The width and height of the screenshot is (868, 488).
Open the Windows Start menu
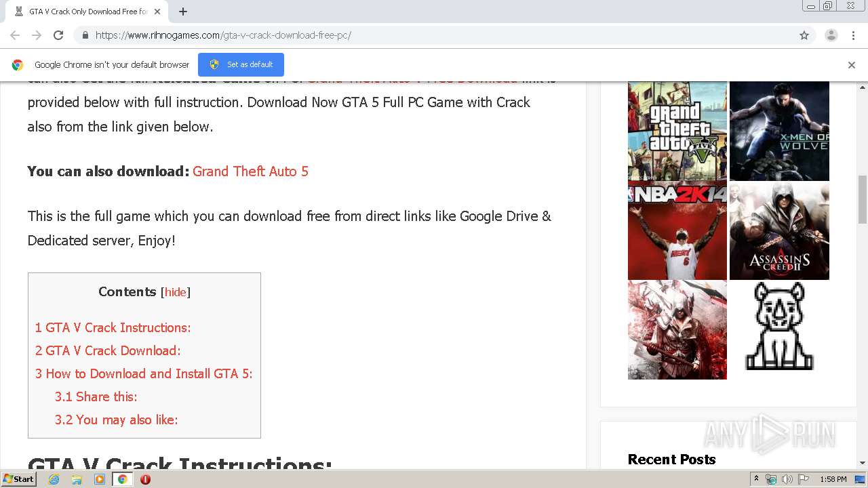18,479
